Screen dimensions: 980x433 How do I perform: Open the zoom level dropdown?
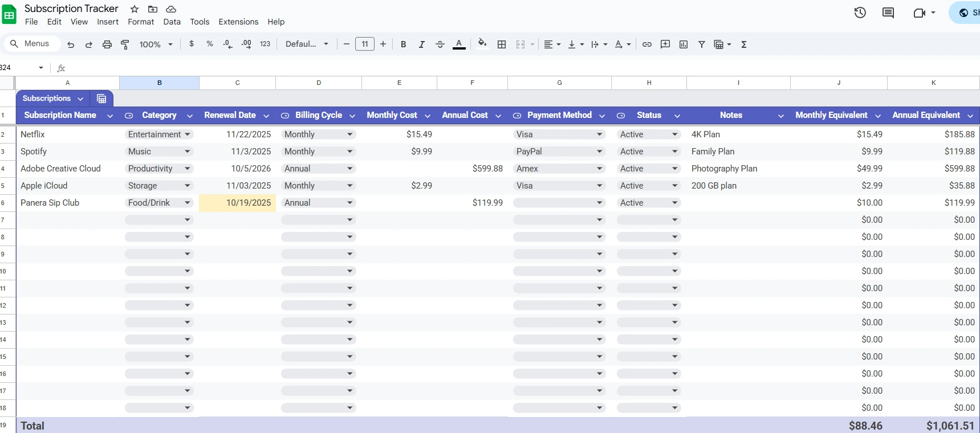point(156,44)
